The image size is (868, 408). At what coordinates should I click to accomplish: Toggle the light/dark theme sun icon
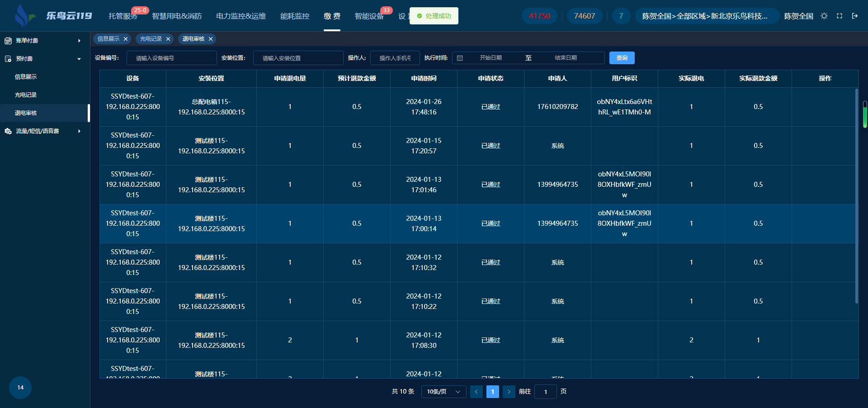[x=824, y=16]
